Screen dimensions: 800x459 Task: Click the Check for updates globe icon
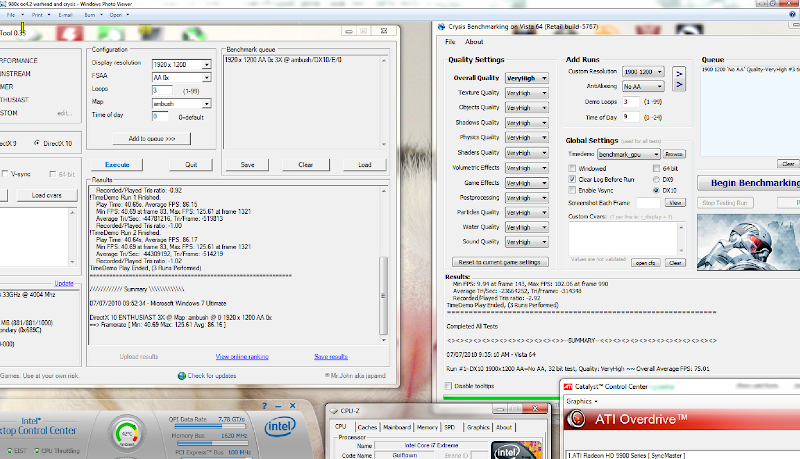(x=182, y=376)
